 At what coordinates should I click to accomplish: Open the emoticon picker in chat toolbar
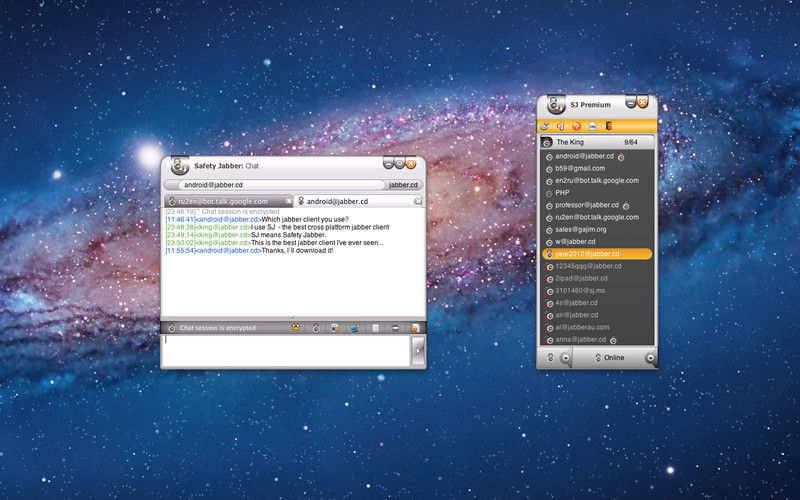[x=296, y=328]
